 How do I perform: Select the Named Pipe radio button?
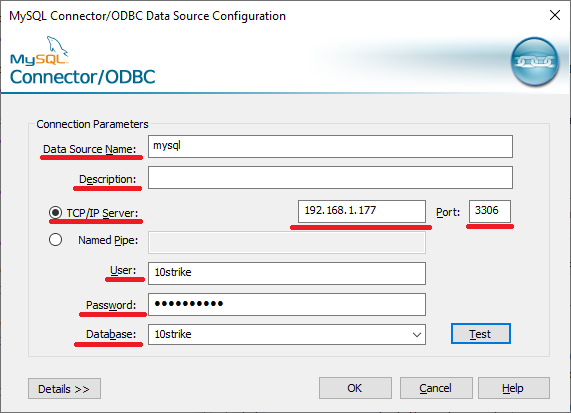[55, 240]
